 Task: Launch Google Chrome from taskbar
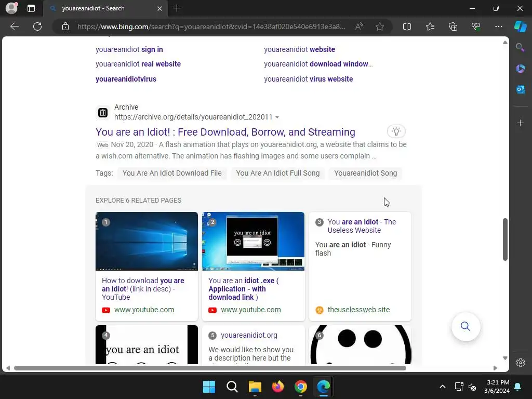[x=301, y=387]
